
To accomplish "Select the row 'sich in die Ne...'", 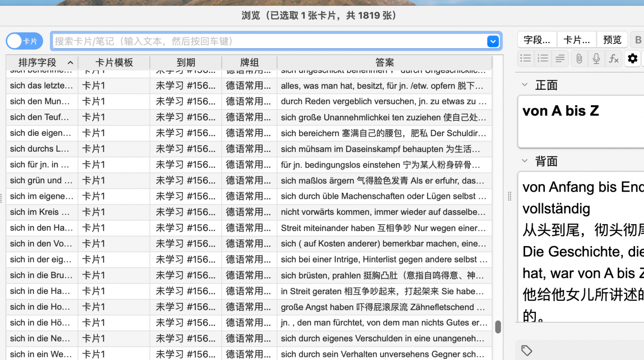I will point(249,339).
